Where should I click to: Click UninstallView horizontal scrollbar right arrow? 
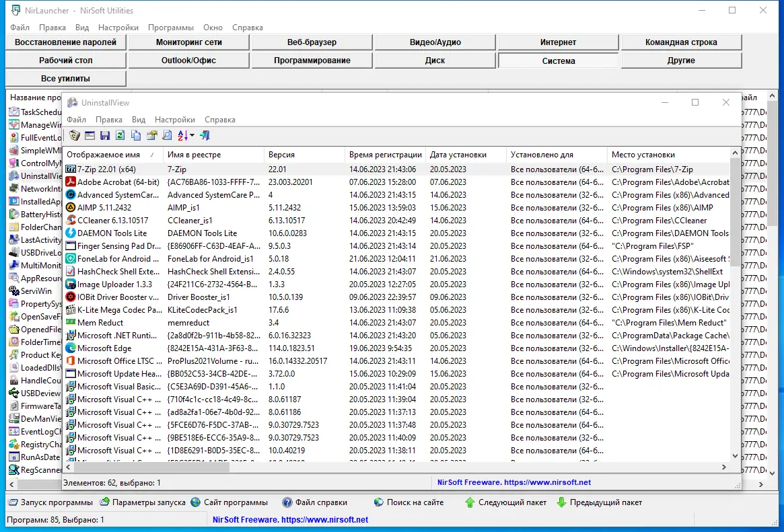[723, 467]
